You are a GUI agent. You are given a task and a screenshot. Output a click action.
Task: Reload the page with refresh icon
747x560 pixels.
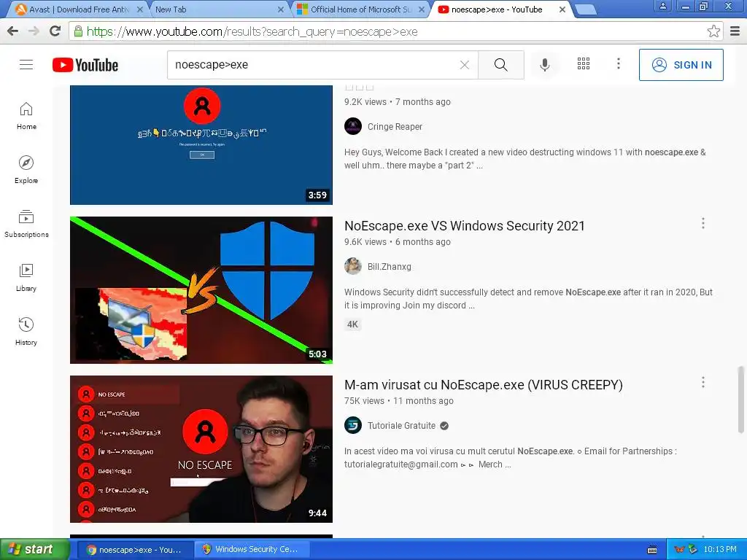pos(55,31)
